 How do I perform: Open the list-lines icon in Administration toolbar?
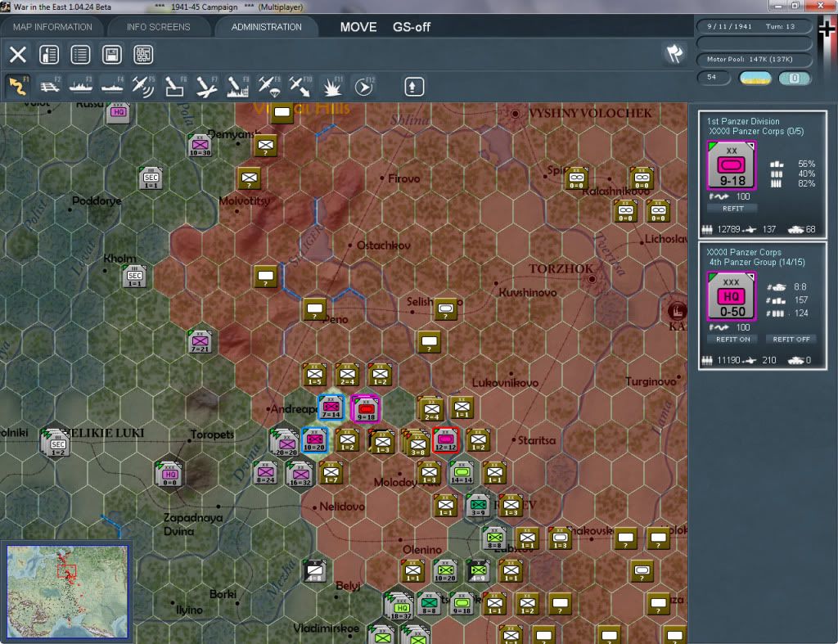[81, 55]
